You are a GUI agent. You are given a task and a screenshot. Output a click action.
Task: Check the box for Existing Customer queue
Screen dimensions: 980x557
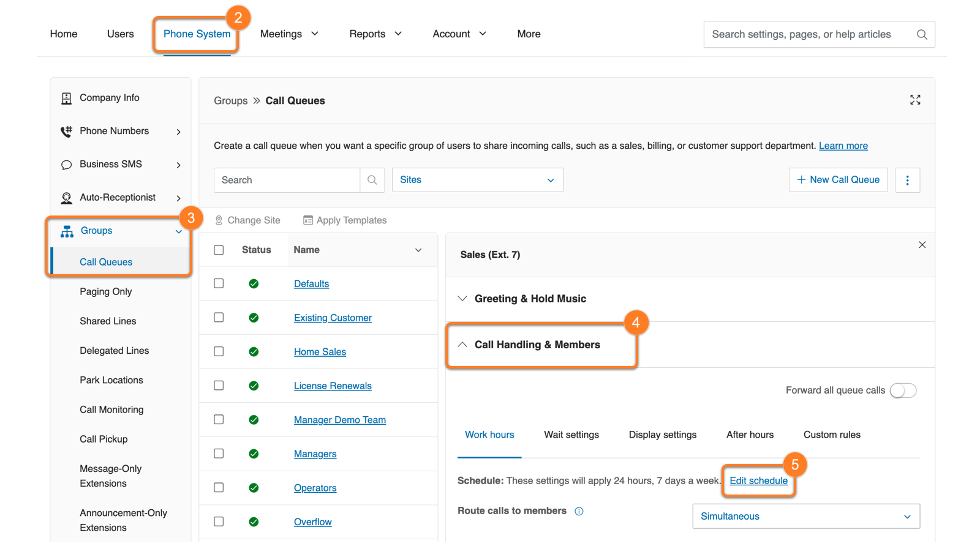219,318
